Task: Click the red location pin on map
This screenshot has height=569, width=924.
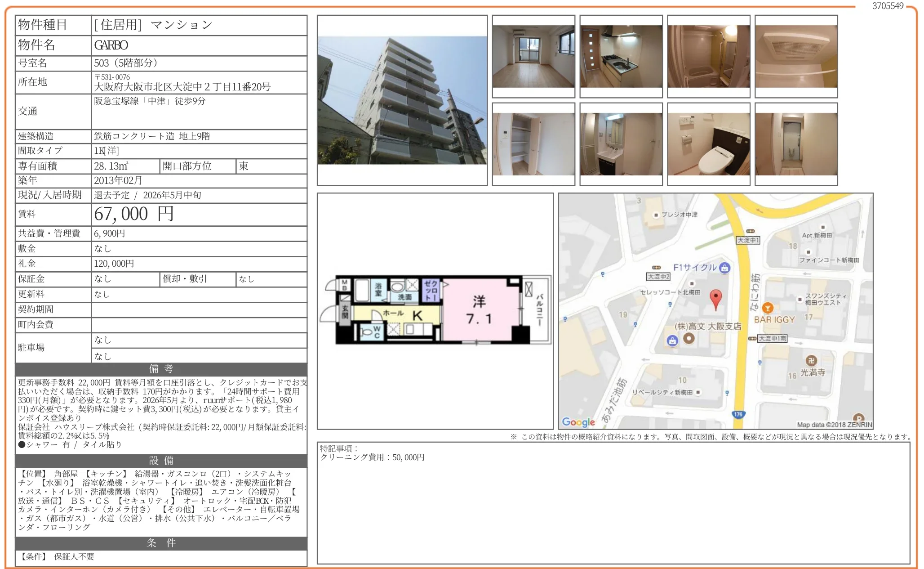Action: point(715,298)
